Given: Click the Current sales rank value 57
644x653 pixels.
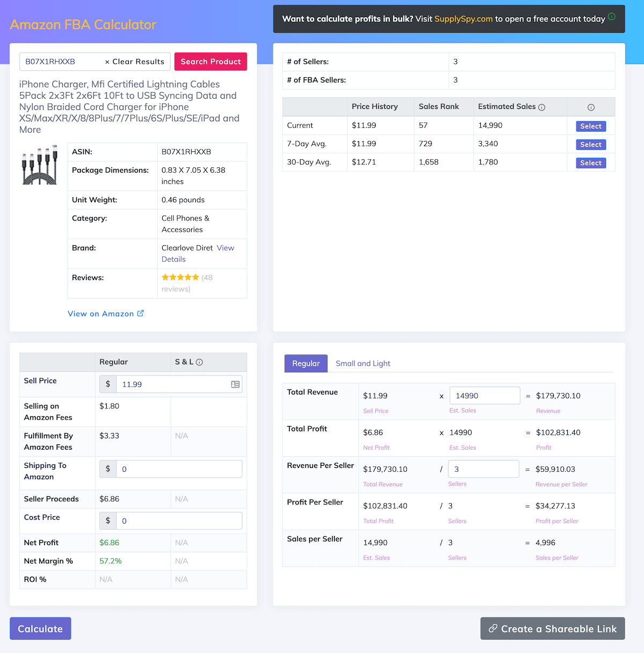Looking at the screenshot, I should [423, 125].
